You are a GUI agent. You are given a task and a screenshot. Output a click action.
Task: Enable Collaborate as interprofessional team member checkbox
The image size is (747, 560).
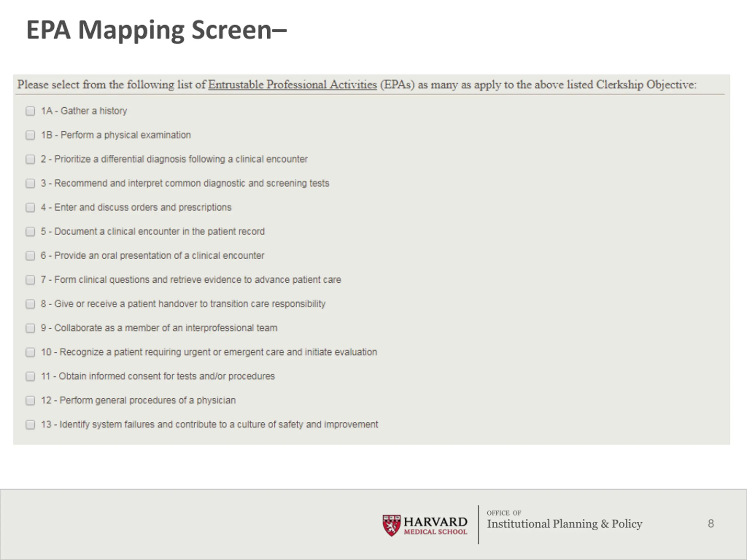coord(30,328)
